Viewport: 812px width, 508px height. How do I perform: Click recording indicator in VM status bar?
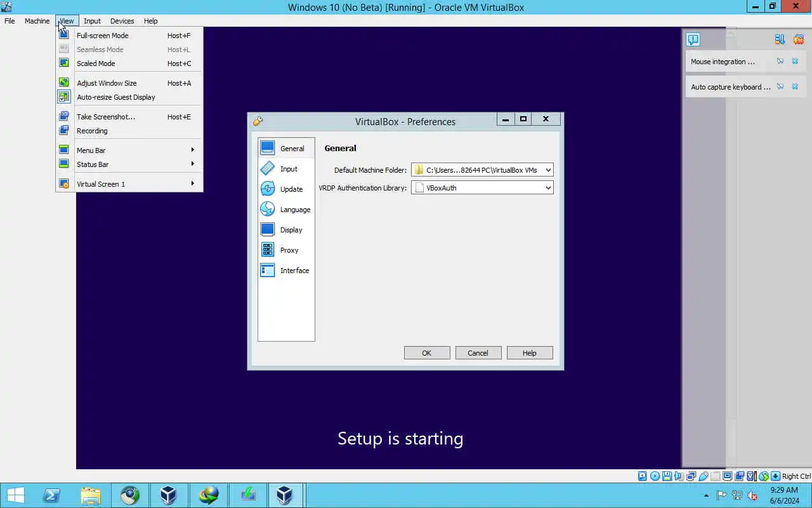740,476
